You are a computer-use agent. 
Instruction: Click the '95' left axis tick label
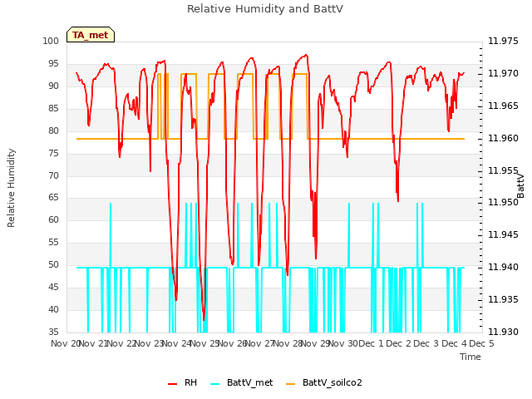(x=53, y=63)
